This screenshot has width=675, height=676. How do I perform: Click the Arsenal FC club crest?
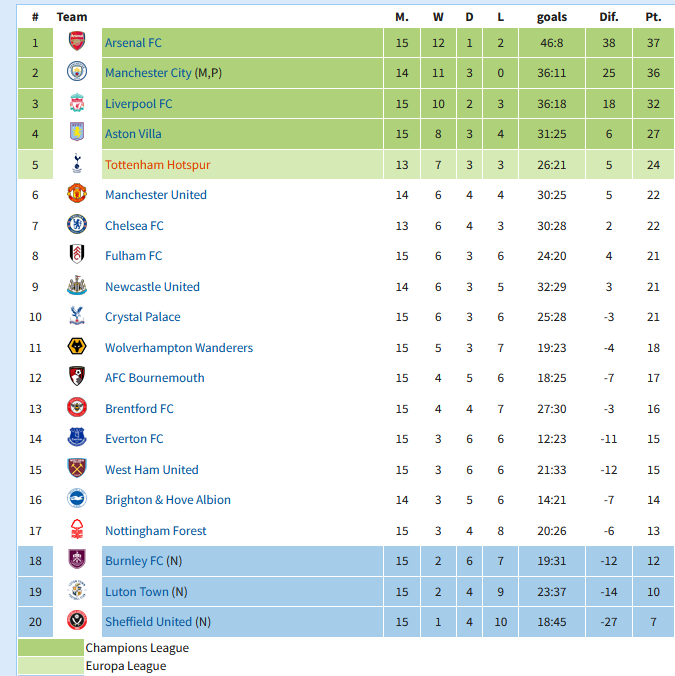[77, 41]
